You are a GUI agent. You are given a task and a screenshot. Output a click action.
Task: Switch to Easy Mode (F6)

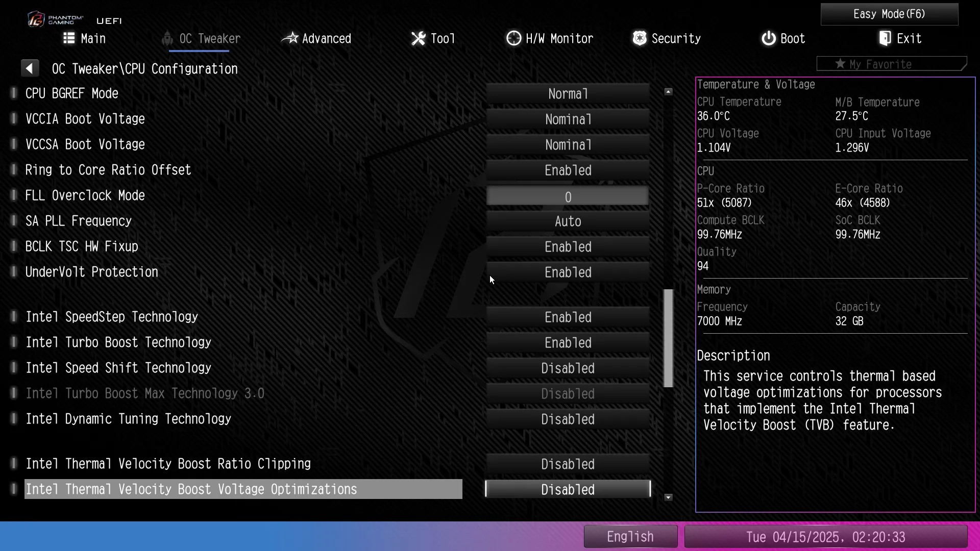tap(889, 14)
